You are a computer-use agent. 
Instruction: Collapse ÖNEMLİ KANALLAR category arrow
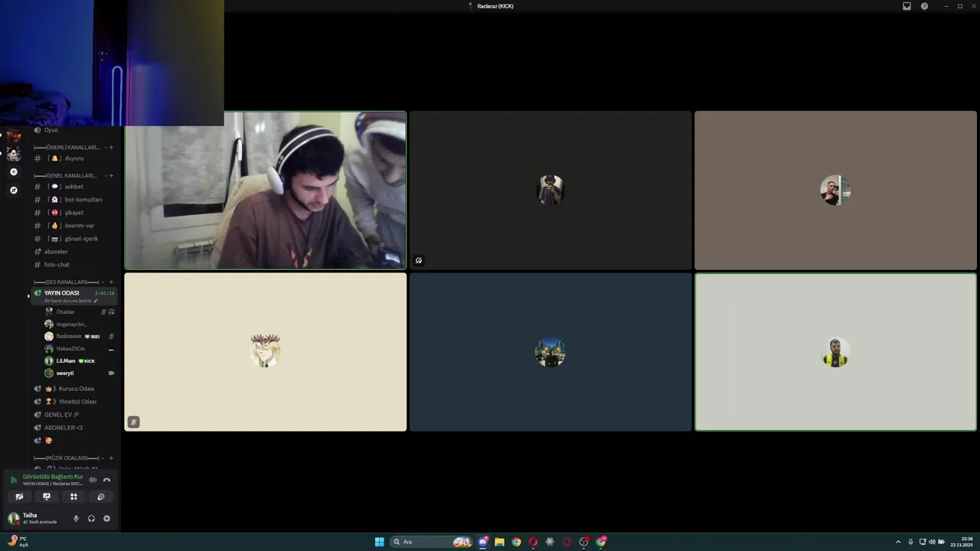click(106, 147)
